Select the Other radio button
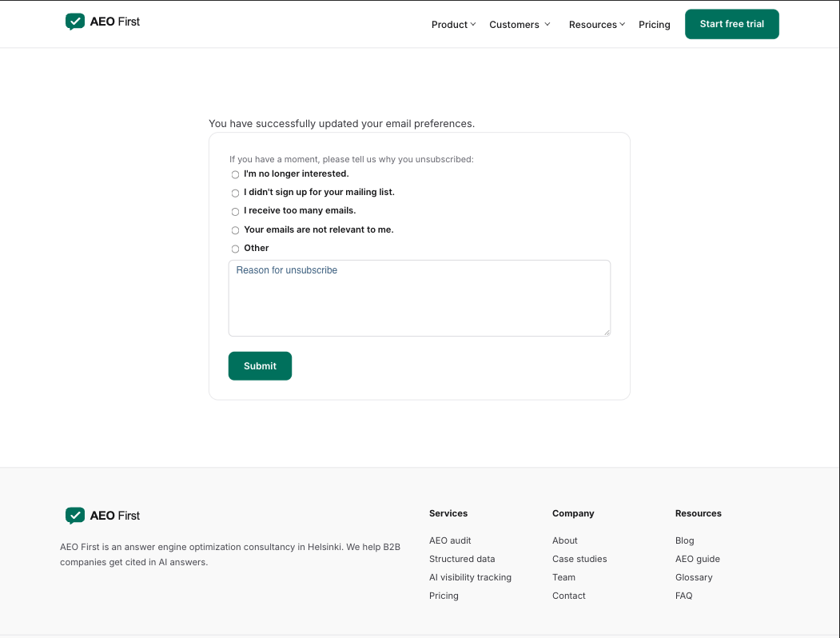Viewport: 840px width, 638px height. coord(235,249)
